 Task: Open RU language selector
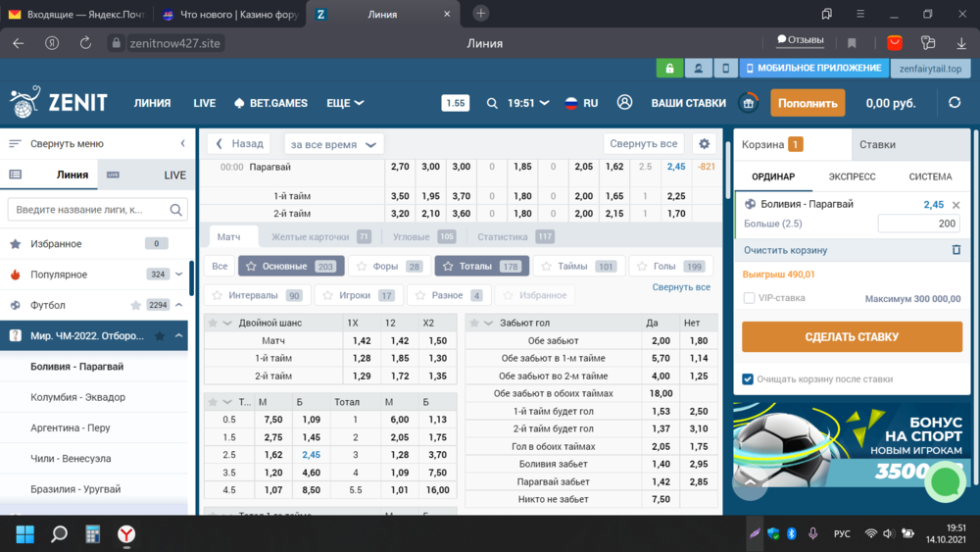coord(581,103)
